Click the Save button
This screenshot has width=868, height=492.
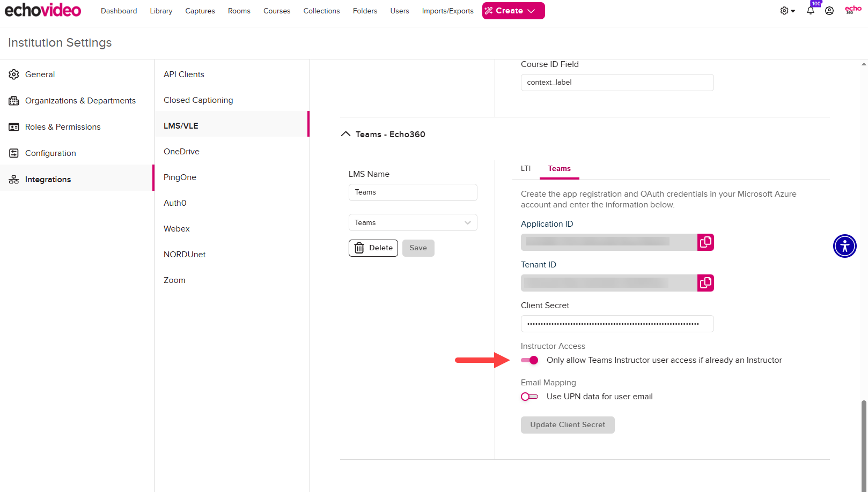(x=418, y=248)
